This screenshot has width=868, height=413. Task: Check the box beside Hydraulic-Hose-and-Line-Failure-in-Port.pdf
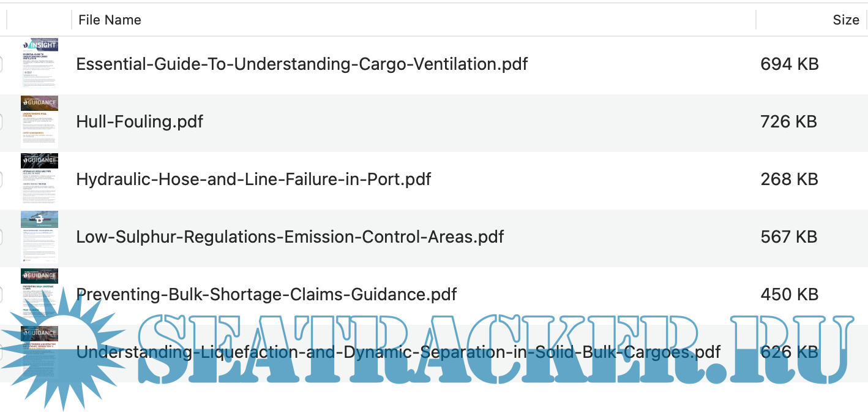click(x=1, y=179)
